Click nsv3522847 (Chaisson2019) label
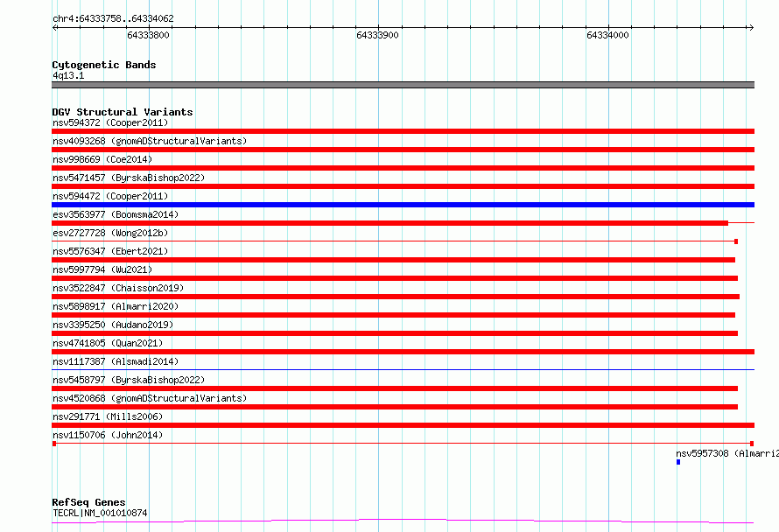This screenshot has width=779, height=532. point(118,288)
